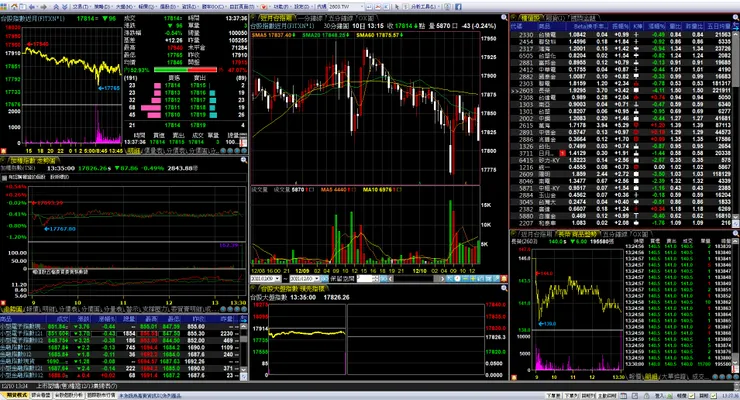This screenshot has width=740, height=400.
Task: Click the chart scroll left arrow button
Action: tap(391, 279)
